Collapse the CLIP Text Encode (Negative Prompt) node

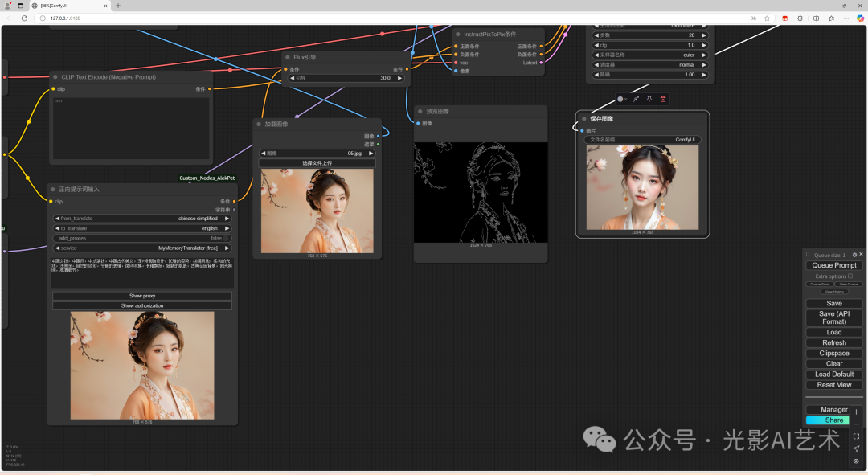click(55, 77)
